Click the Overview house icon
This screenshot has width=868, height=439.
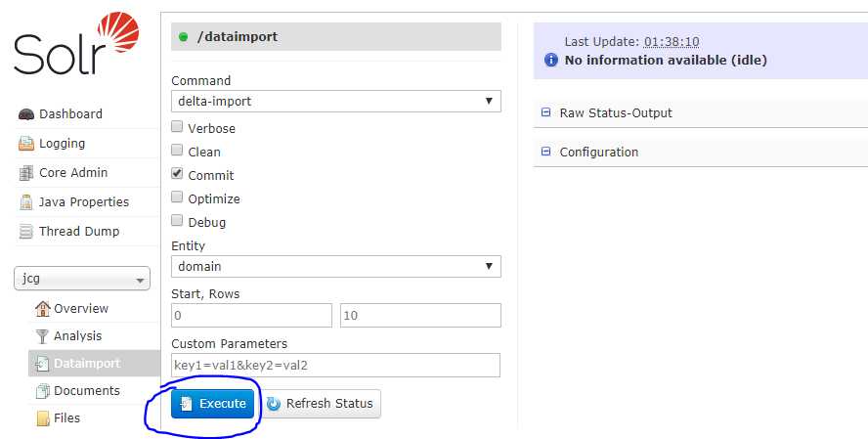[42, 309]
